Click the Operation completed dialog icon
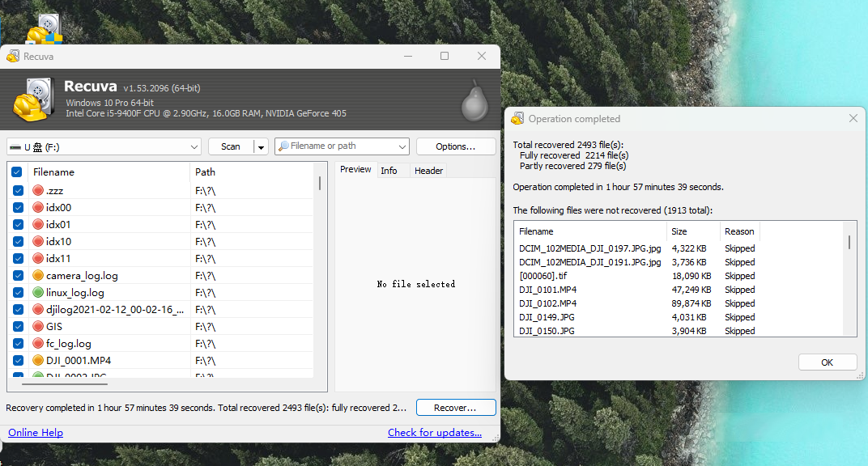The height and width of the screenshot is (466, 868). coord(517,118)
